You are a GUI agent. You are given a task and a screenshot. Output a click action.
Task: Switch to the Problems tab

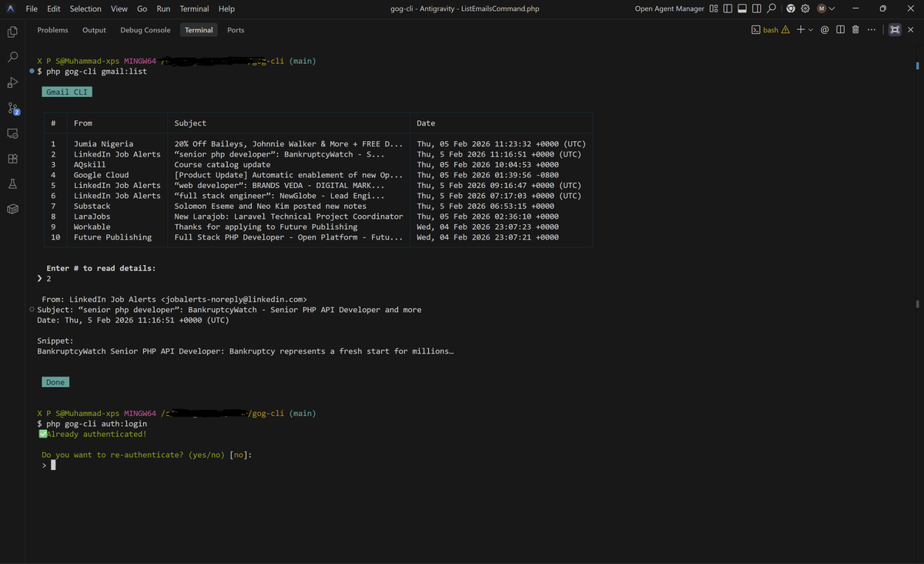coord(52,30)
